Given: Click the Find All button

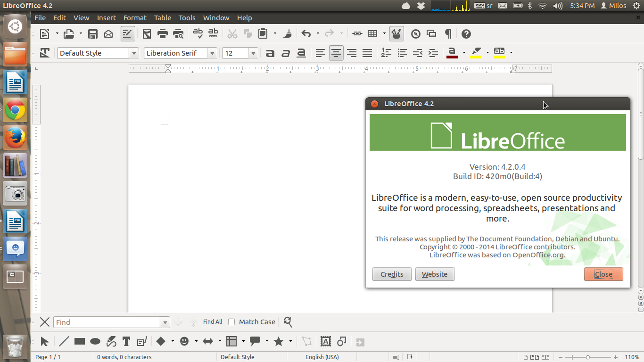Looking at the screenshot, I should pyautogui.click(x=213, y=322).
